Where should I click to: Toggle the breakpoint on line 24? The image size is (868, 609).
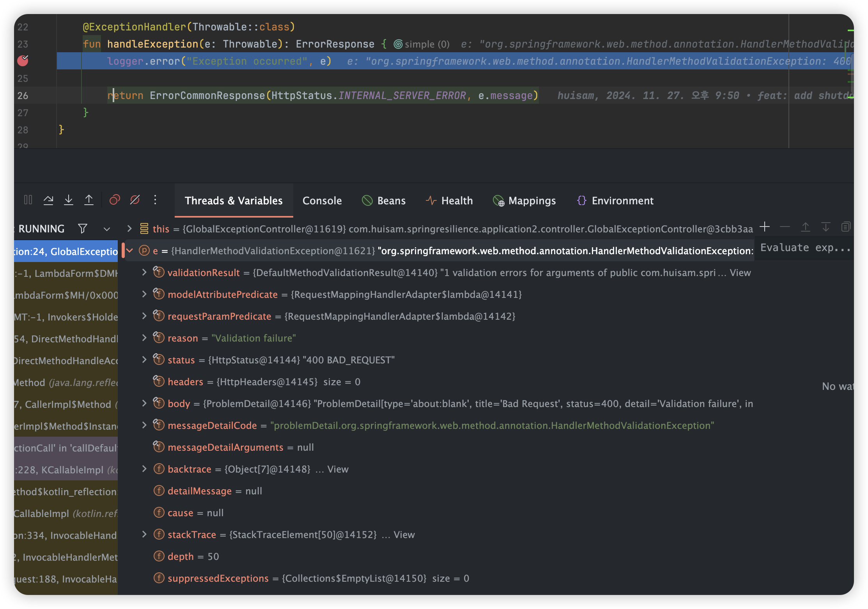[x=23, y=61]
